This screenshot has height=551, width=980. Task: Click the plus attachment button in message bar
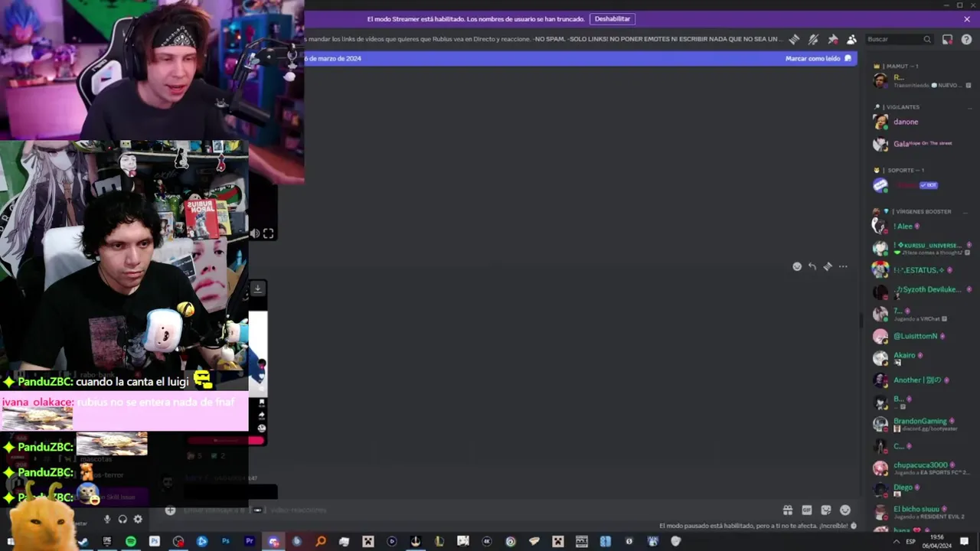click(170, 510)
